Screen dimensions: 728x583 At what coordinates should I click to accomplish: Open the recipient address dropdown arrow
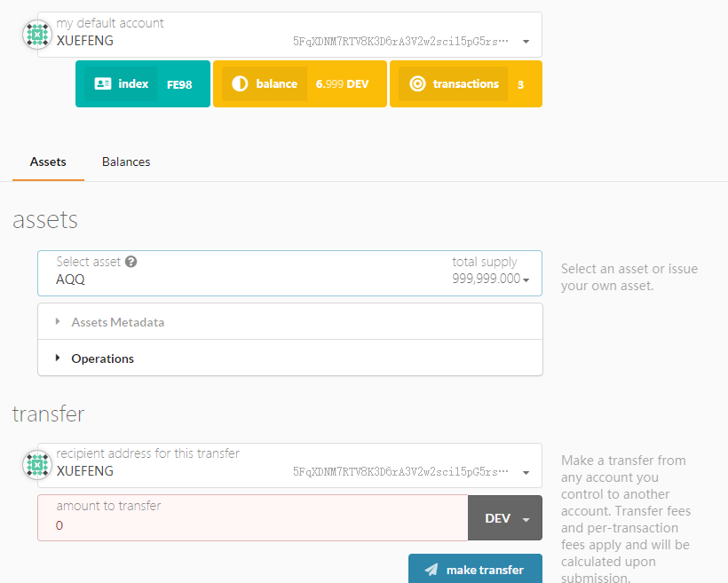tap(526, 473)
